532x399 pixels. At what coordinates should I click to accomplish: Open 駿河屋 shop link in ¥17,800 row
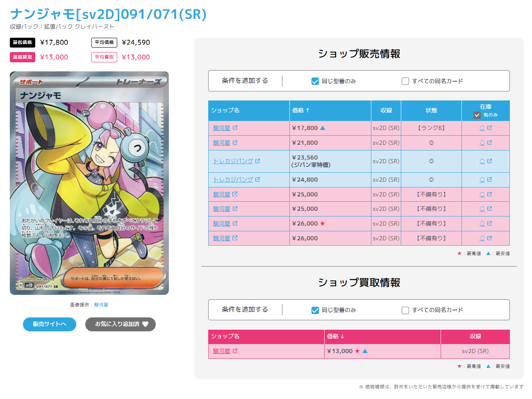pyautogui.click(x=222, y=128)
